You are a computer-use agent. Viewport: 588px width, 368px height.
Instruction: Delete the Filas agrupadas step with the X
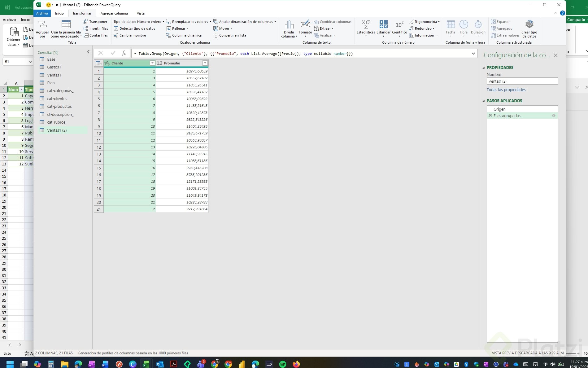click(490, 116)
